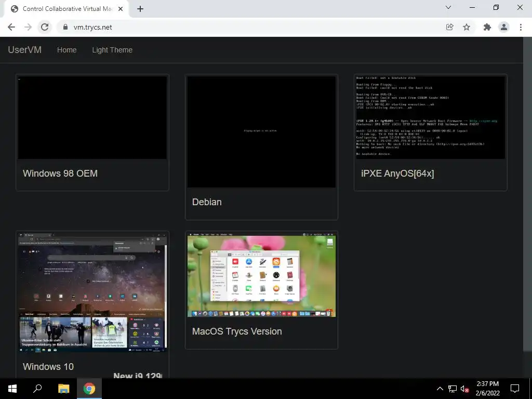
Task: Switch to Light Theme
Action: pyautogui.click(x=112, y=50)
